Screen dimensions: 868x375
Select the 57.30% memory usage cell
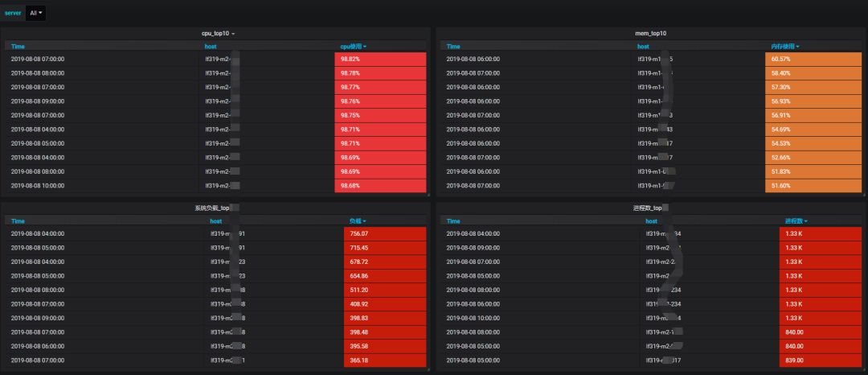[813, 87]
